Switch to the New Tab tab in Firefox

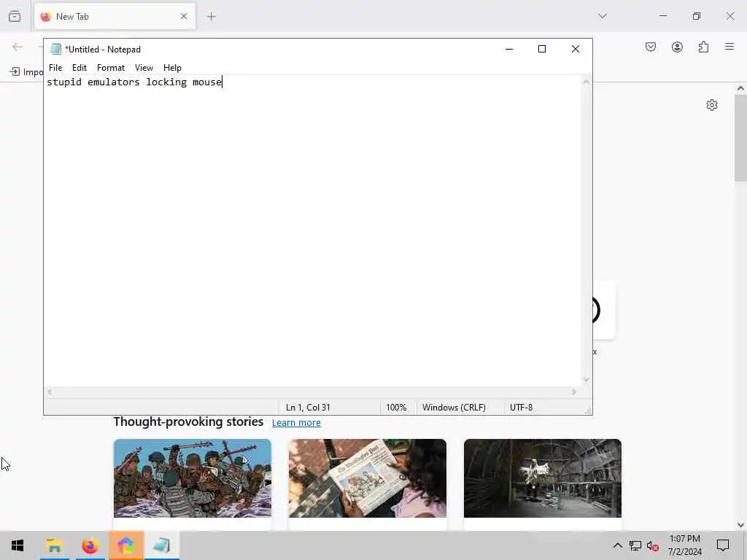point(115,17)
